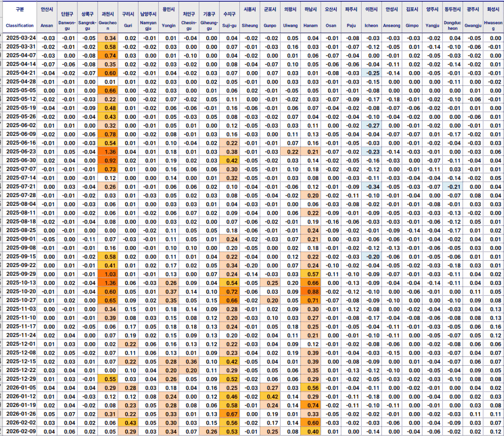Select Yongin value 0.37 in row 2025-10-20
Screen dimensions: 504x436
(169, 292)
